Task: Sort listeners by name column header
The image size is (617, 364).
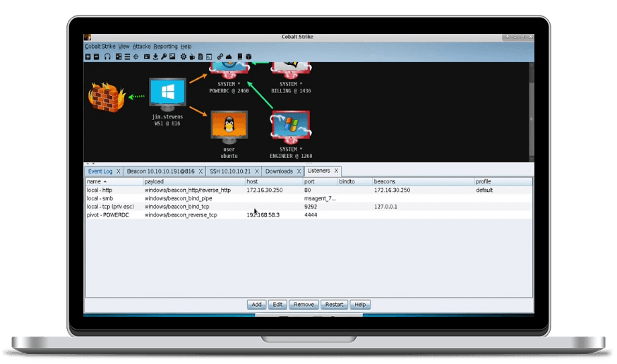Action: click(114, 181)
